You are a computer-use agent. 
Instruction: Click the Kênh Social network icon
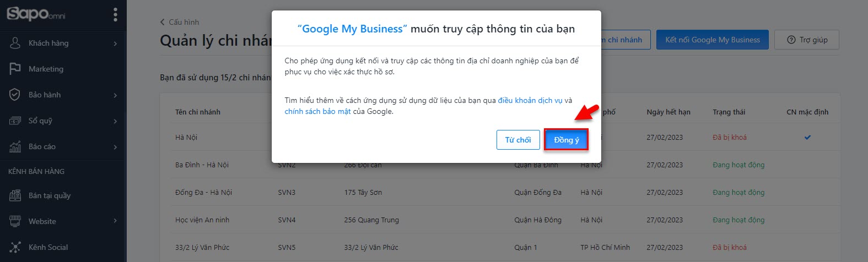coord(15,247)
